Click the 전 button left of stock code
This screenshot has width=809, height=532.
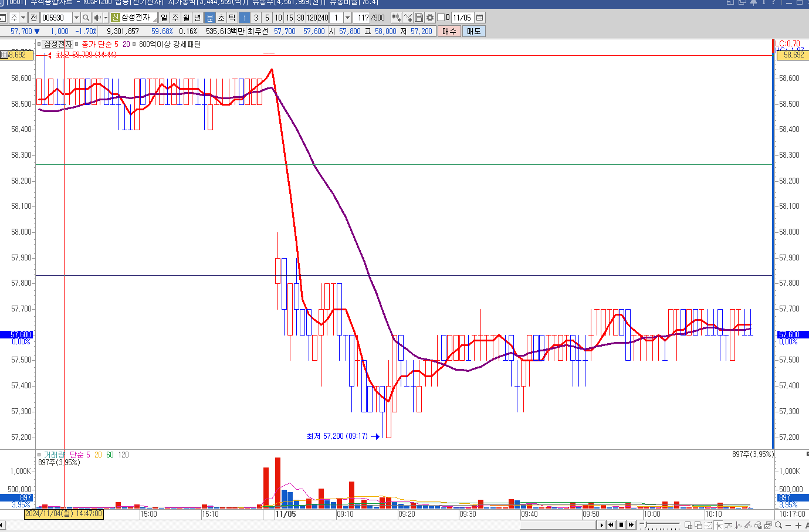point(33,18)
